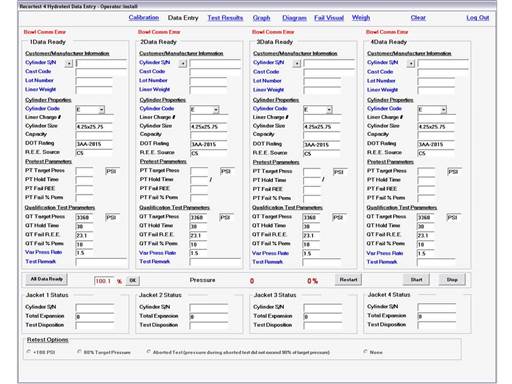Screen dimensions: 512x384
Task: Switch to the Calibration tab
Action: tap(144, 18)
